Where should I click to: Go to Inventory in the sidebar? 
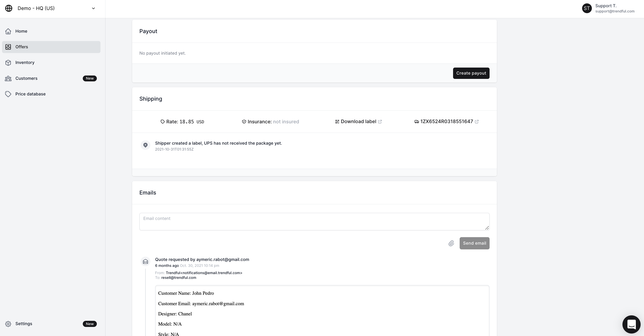click(51, 63)
